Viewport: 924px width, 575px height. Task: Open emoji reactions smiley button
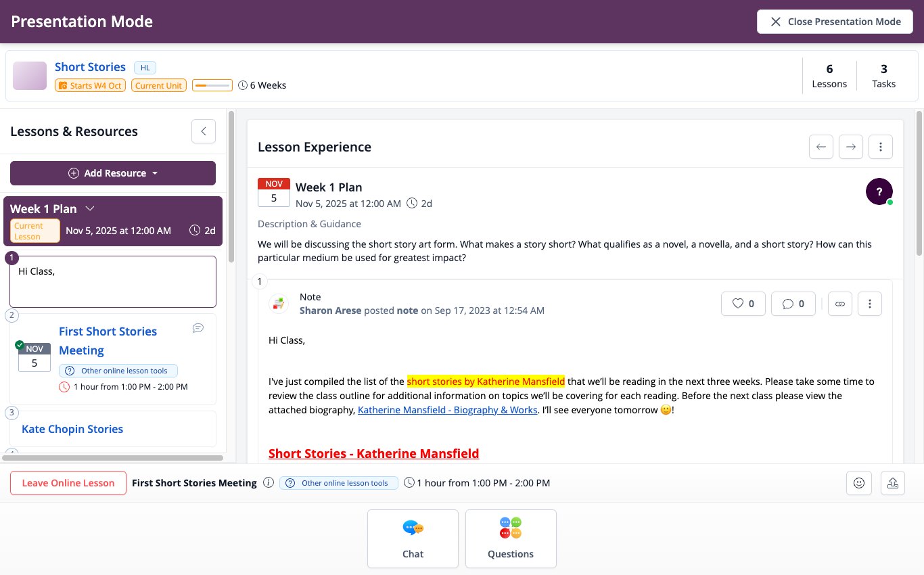click(859, 483)
